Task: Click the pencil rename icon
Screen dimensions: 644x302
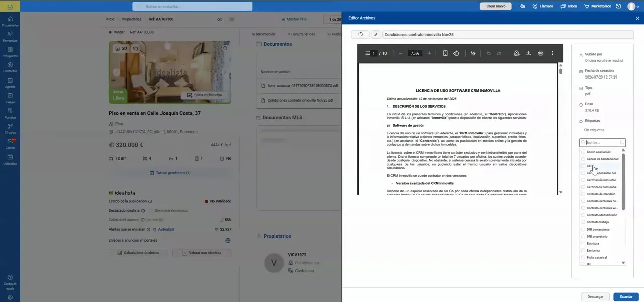Action: (x=376, y=35)
